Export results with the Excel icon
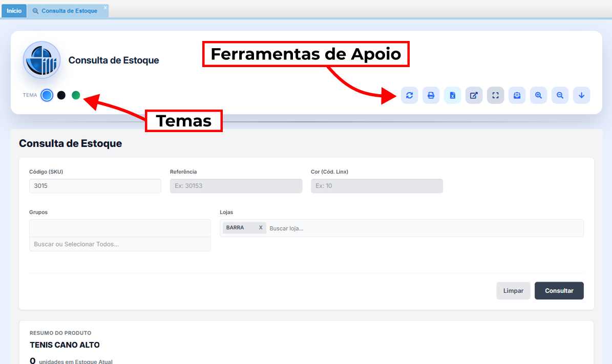 click(x=453, y=95)
